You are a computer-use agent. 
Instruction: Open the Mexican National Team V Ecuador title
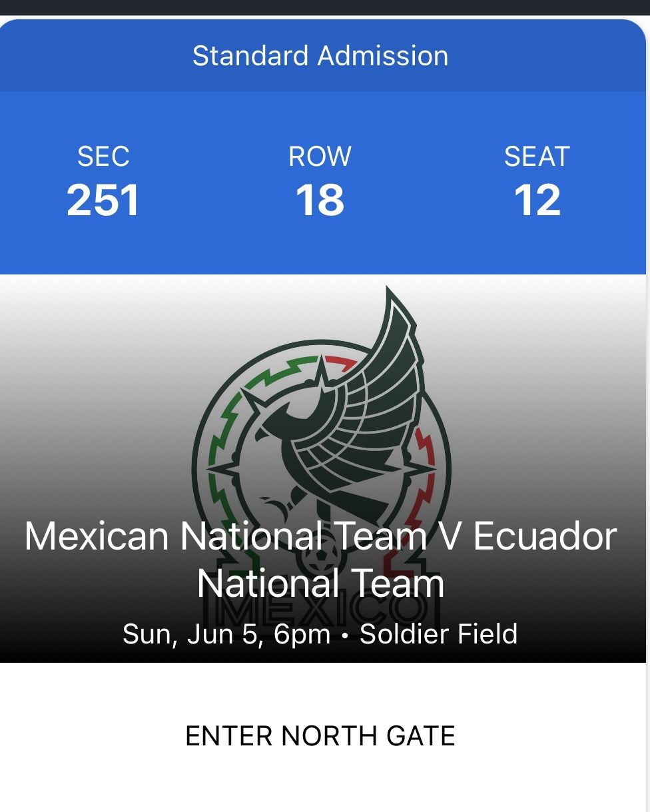(x=320, y=536)
